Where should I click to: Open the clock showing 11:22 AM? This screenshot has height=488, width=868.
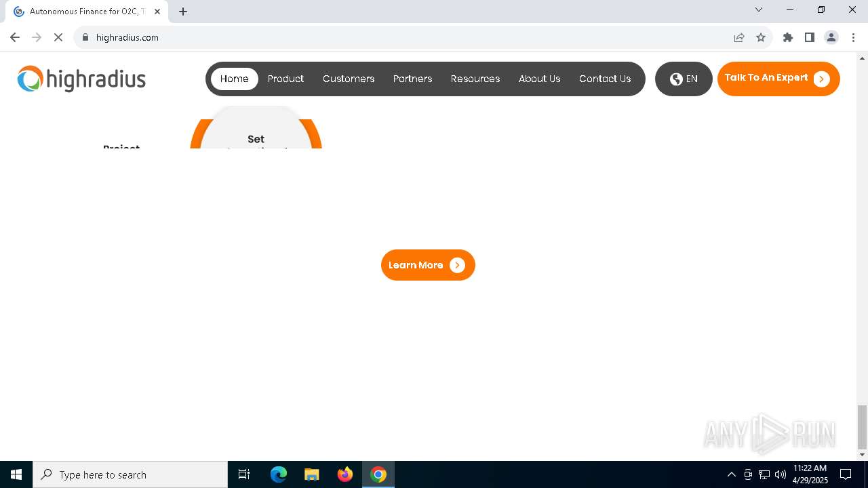[x=810, y=474]
